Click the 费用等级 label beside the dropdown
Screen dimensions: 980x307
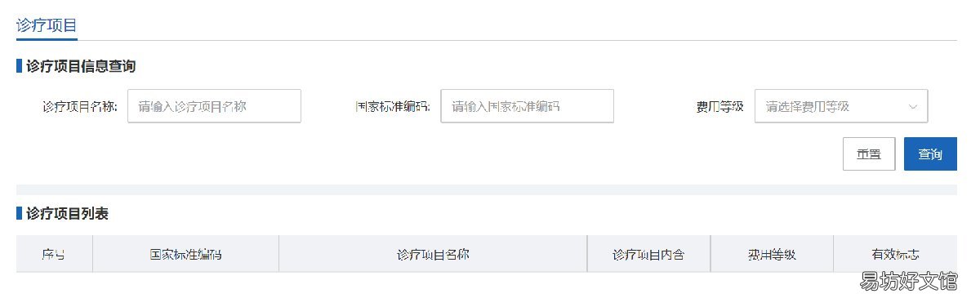coord(720,106)
